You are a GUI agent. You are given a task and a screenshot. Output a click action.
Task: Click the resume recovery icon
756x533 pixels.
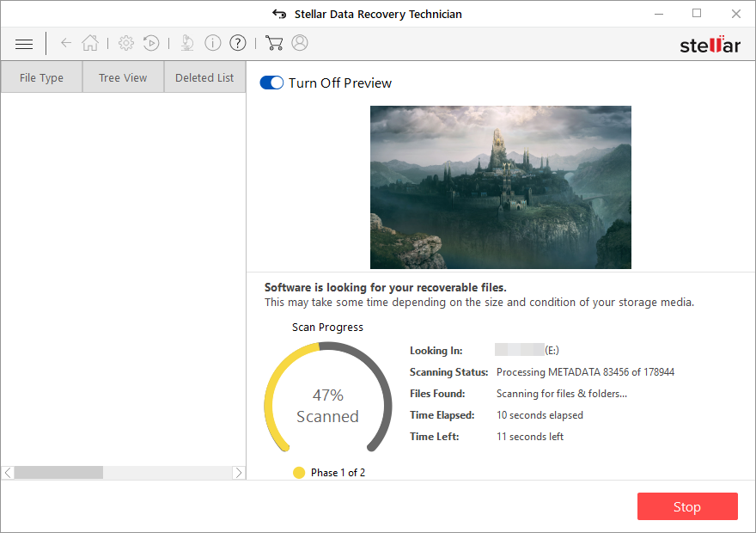pos(151,43)
